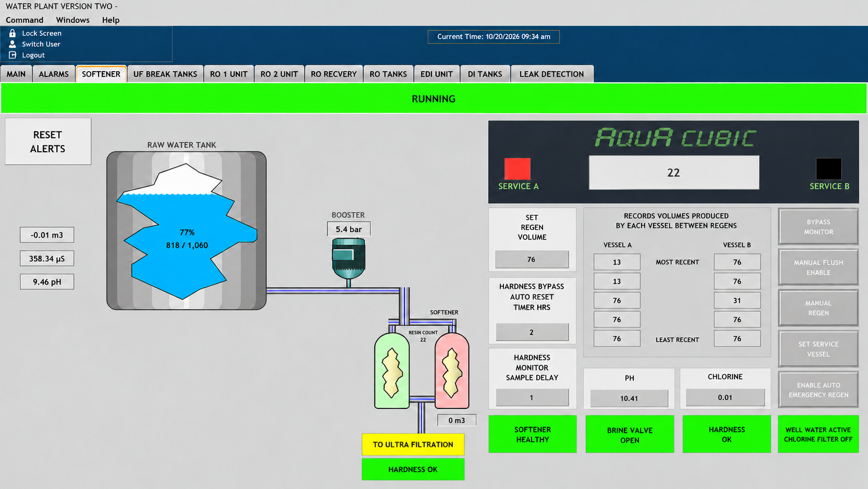Click the WELL WATER ACTIVE CHLORINE FILTER indicator
The image size is (868, 489).
tap(818, 434)
